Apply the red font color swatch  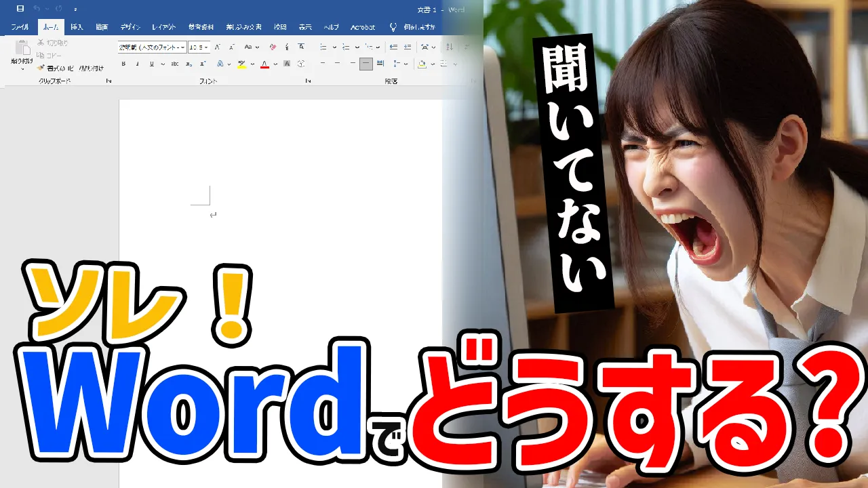pyautogui.click(x=264, y=64)
